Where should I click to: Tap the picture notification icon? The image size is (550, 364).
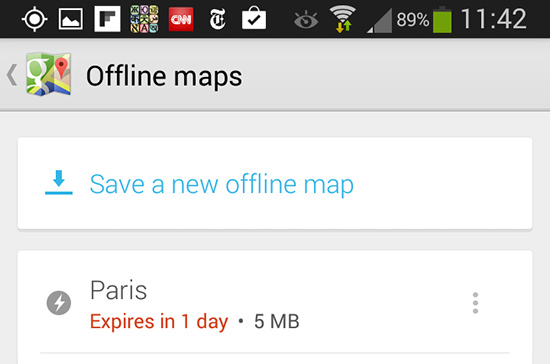point(71,19)
